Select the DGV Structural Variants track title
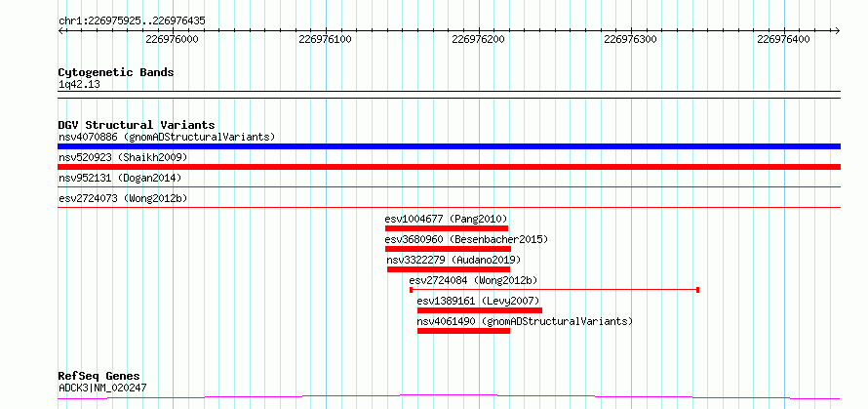 coord(137,125)
